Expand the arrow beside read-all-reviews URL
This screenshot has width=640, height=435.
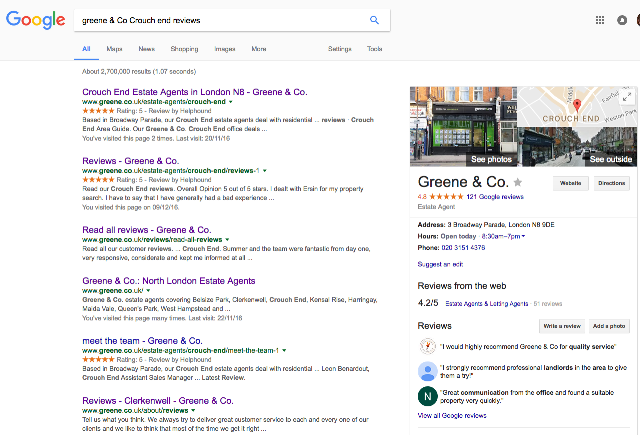tap(227, 240)
